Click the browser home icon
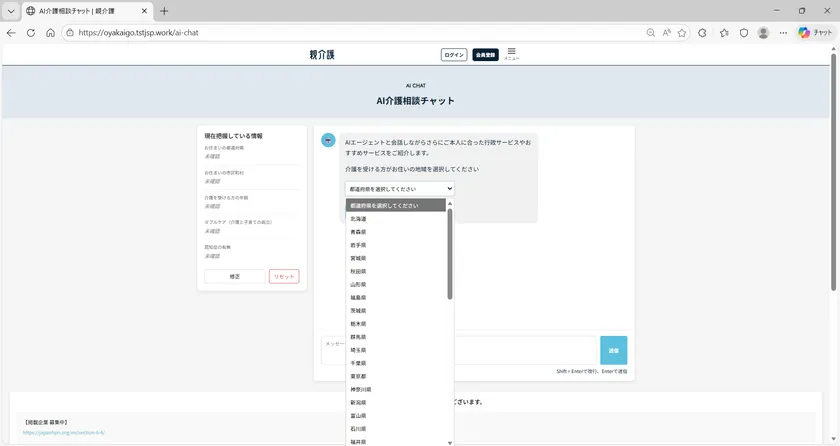The height and width of the screenshot is (446, 840). (x=50, y=32)
